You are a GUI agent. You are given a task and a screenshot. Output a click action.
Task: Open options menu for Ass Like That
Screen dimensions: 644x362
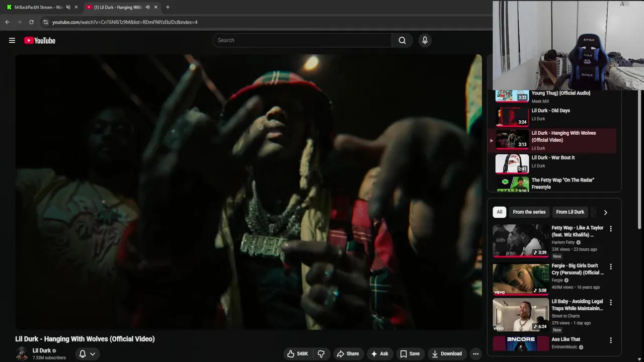[611, 340]
